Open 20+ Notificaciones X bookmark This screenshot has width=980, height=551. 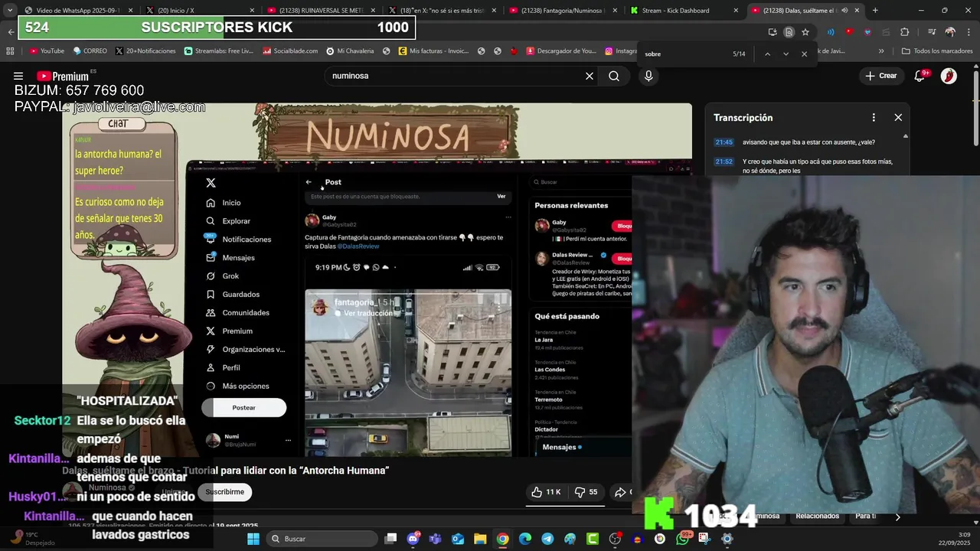[145, 51]
